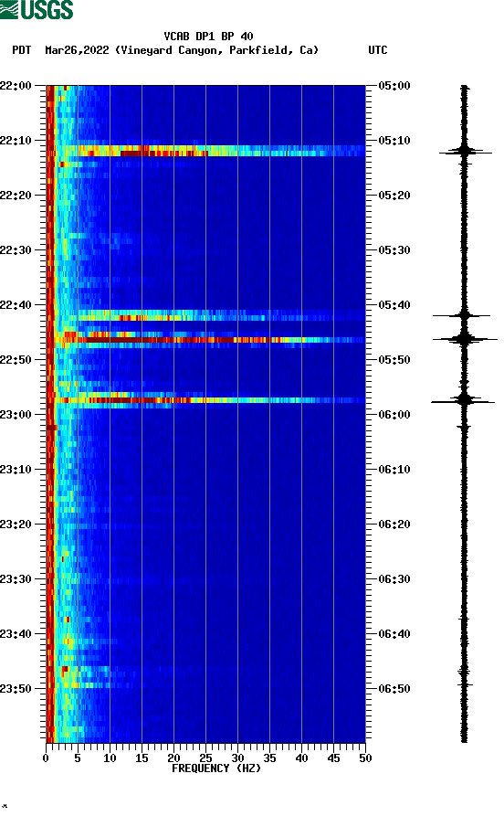Click the '22:20' PDT time label

16,196
